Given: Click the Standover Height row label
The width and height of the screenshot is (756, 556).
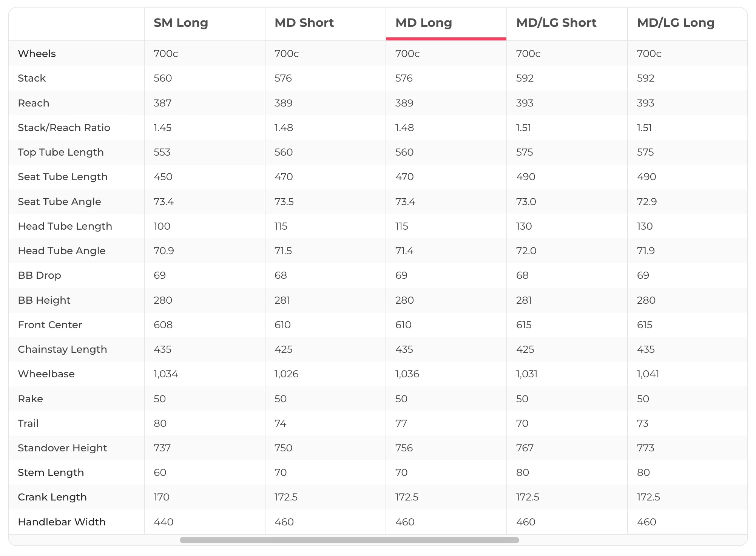Looking at the screenshot, I should tap(62, 448).
